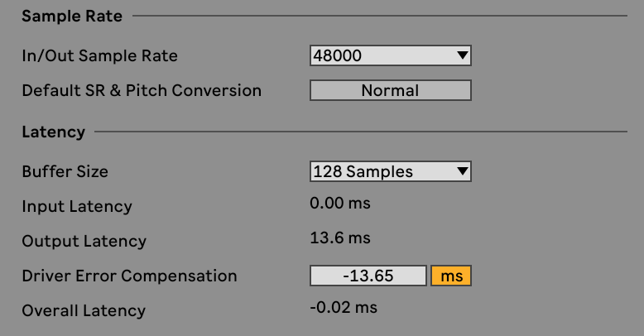Toggle the orange ms unit button
This screenshot has height=336, width=644.
click(451, 276)
